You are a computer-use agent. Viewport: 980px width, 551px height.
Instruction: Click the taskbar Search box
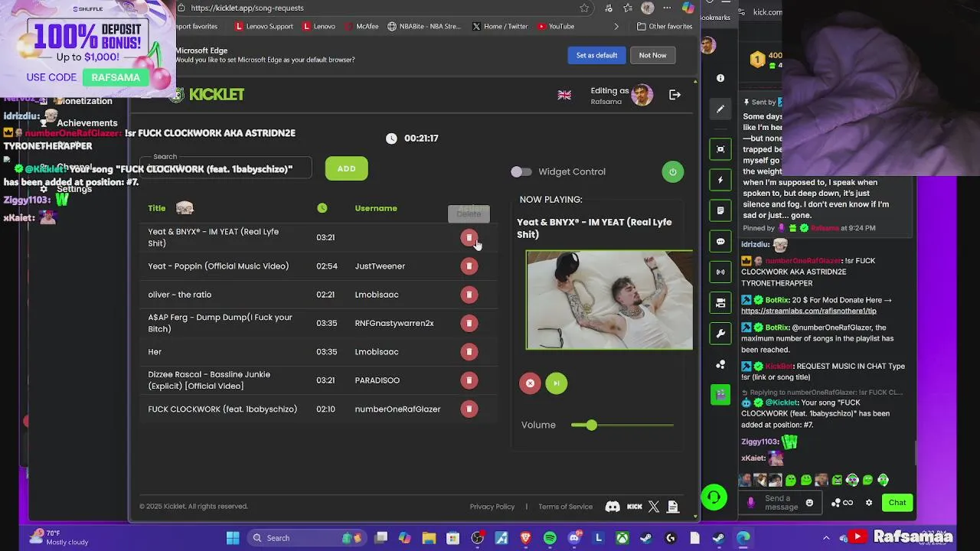tap(306, 538)
